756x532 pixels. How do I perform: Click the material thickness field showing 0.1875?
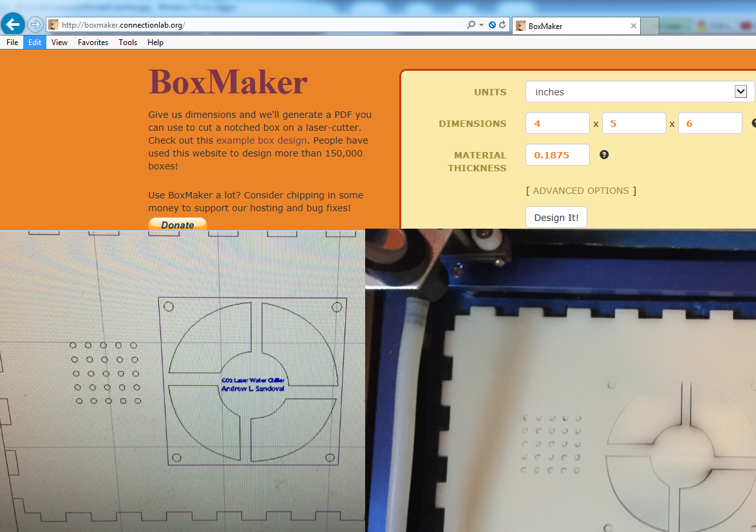(558, 155)
